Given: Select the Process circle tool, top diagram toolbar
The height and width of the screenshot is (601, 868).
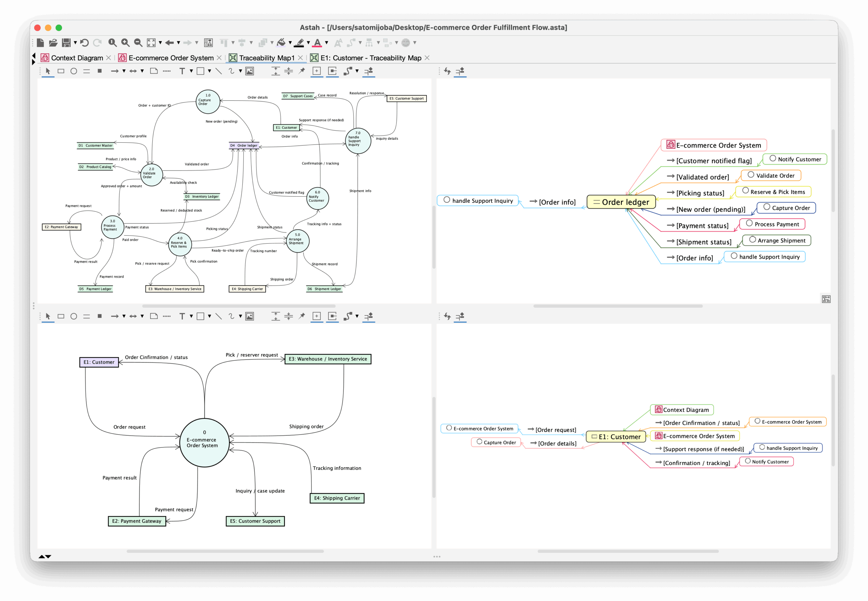Looking at the screenshot, I should pyautogui.click(x=74, y=71).
